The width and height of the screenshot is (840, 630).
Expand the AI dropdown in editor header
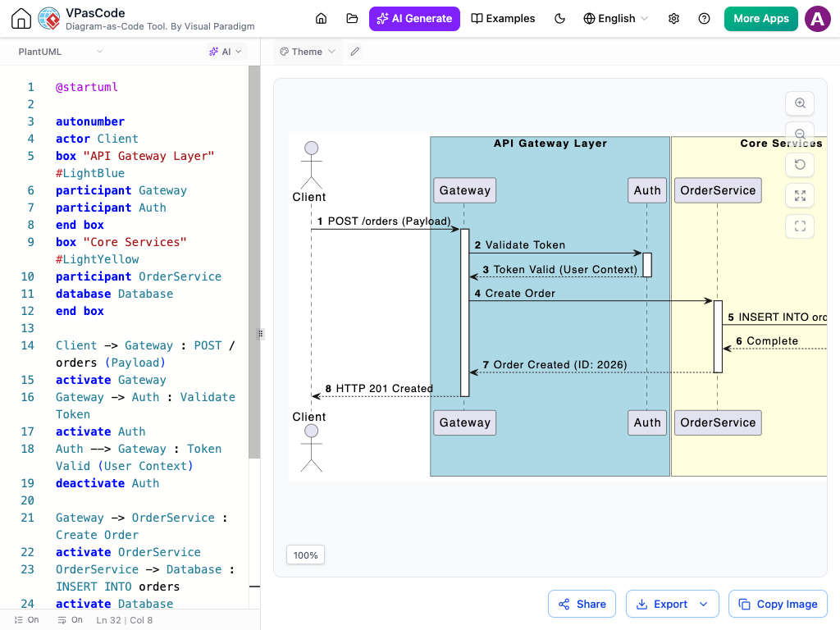coord(225,52)
